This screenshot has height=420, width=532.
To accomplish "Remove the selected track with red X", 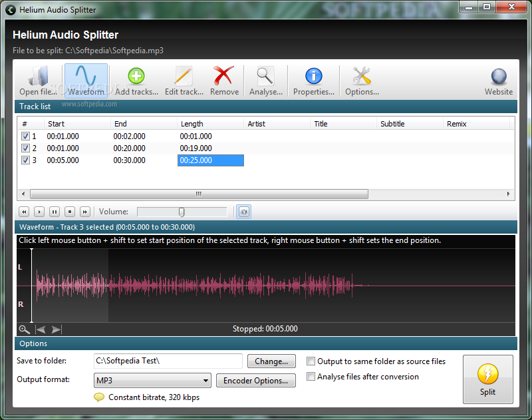I will [x=224, y=81].
